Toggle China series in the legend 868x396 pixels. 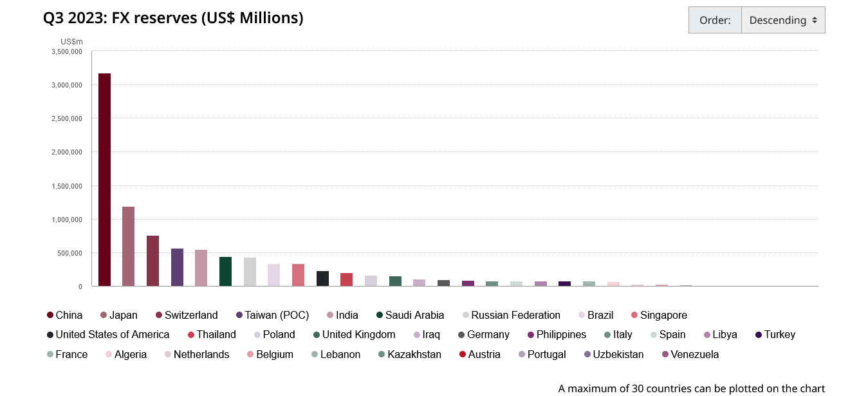(x=69, y=316)
